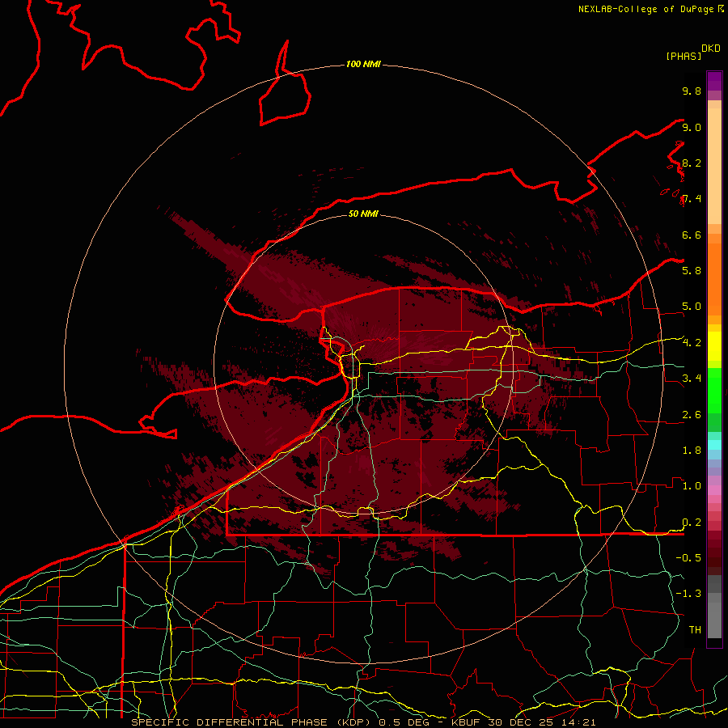Screen dimensions: 728x728
Task: Click the [PHAS] units label
Action: coord(684,56)
